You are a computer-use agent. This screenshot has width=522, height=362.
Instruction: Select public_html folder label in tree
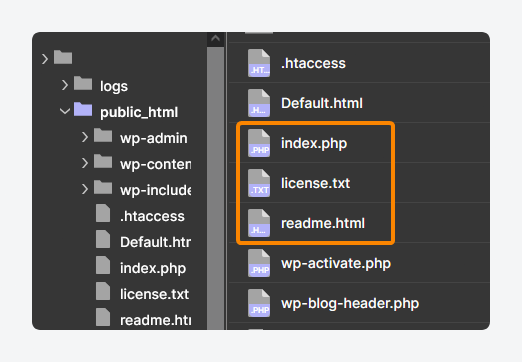[x=139, y=112]
